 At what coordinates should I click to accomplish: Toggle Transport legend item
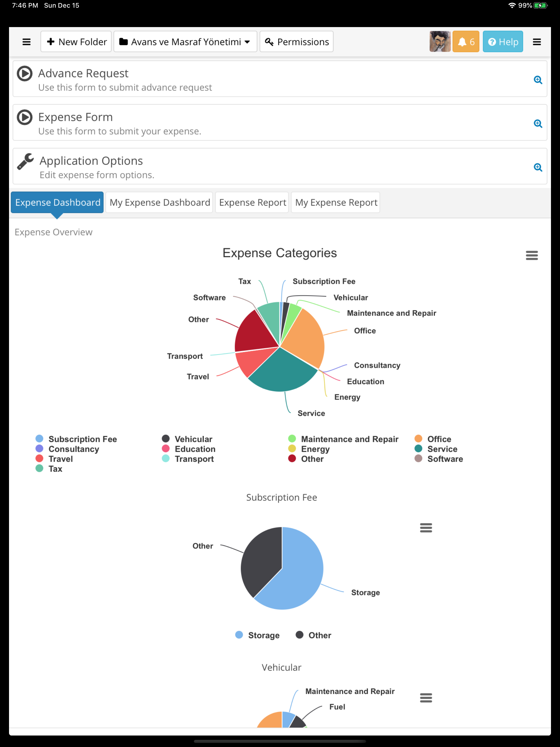(x=188, y=459)
